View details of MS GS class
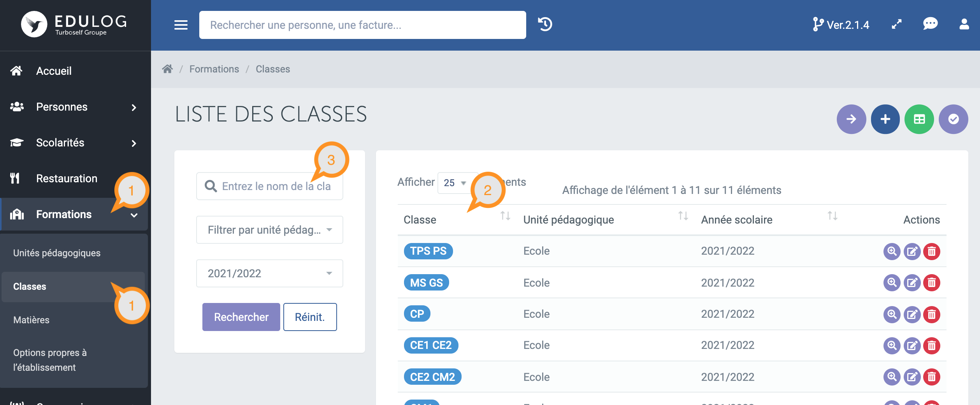This screenshot has height=405, width=980. point(892,283)
